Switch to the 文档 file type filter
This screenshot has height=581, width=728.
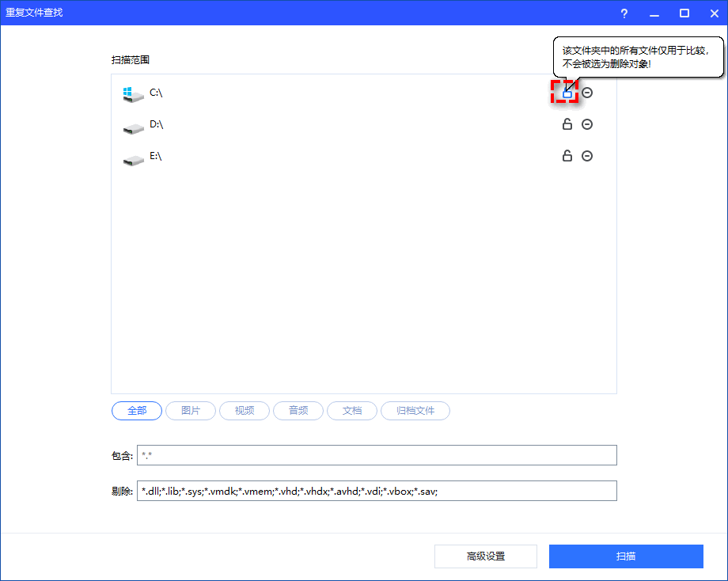351,410
